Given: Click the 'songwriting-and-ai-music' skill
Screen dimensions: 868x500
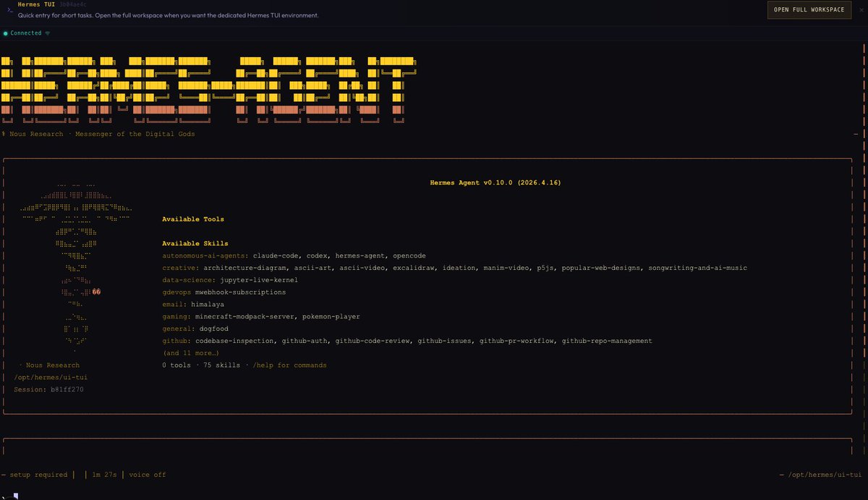Looking at the screenshot, I should point(698,268).
